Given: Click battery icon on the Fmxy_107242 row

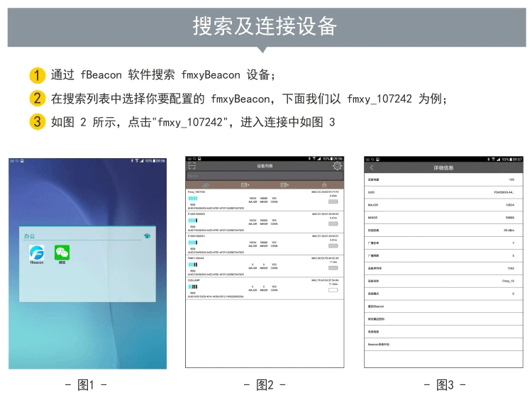Looking at the screenshot, I should pyautogui.click(x=333, y=201).
